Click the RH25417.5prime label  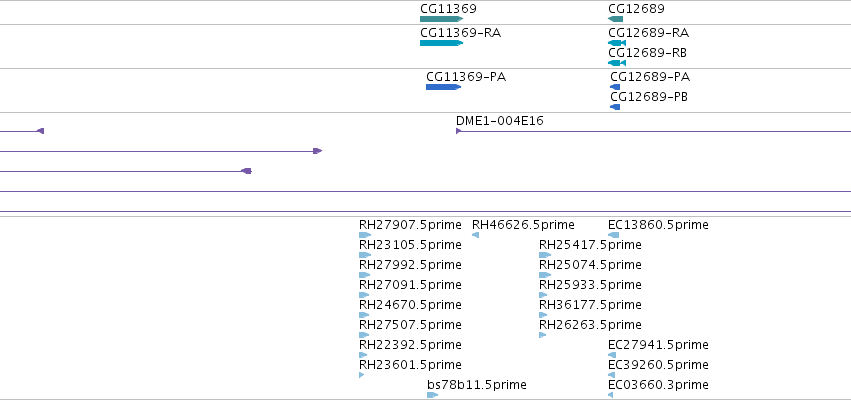590,245
